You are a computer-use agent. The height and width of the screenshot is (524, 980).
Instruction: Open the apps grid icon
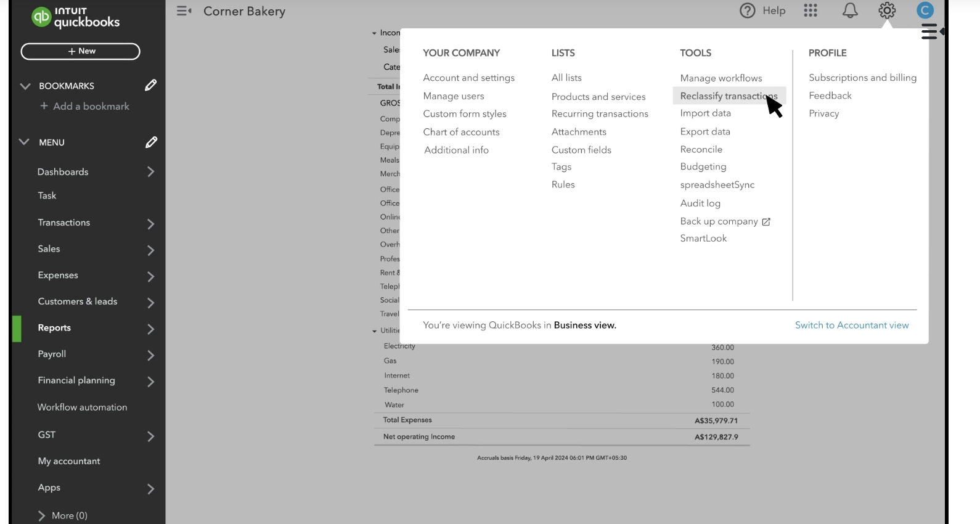click(x=811, y=10)
